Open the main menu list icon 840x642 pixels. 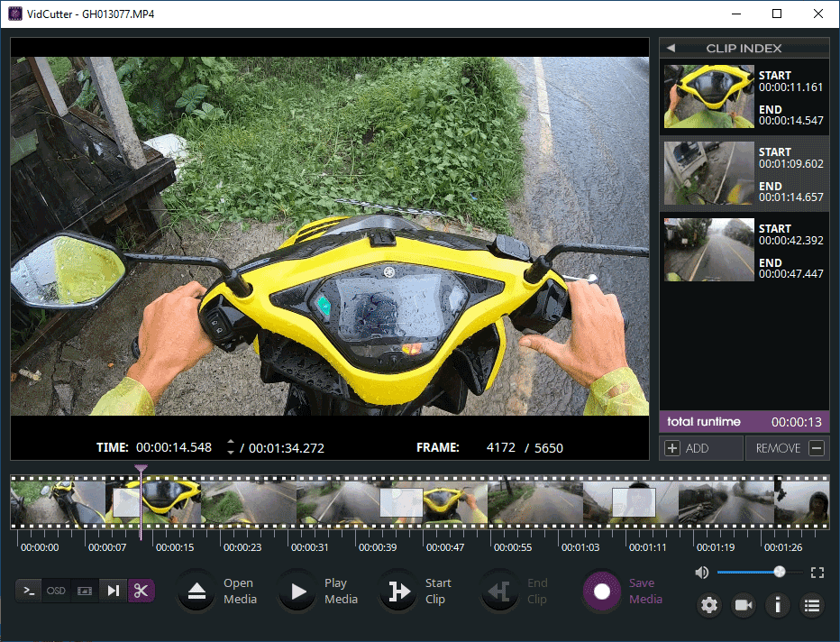point(812,606)
